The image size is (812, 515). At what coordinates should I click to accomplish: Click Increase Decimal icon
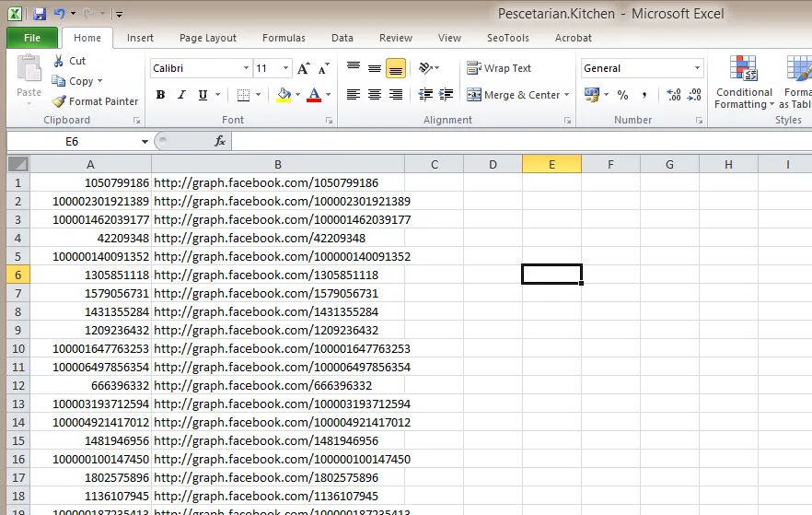click(x=674, y=95)
